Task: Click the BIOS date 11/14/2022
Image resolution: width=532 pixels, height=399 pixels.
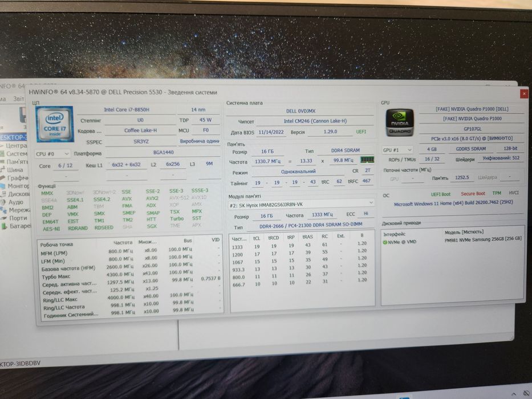Action: 271,132
